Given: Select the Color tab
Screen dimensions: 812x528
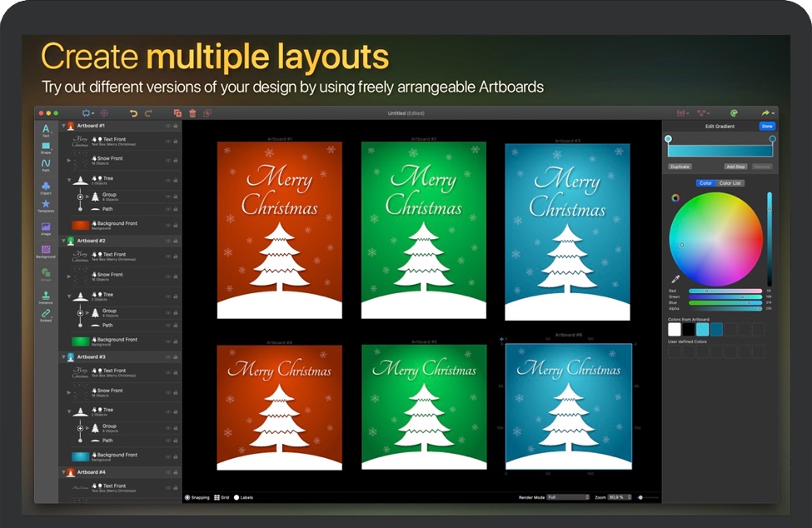Looking at the screenshot, I should (x=705, y=183).
